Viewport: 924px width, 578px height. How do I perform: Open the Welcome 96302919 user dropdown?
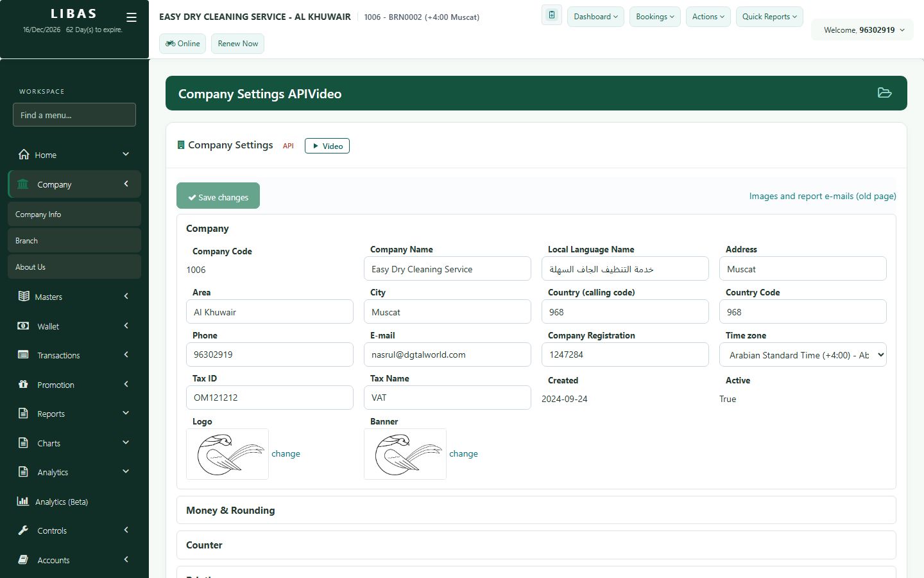click(864, 30)
